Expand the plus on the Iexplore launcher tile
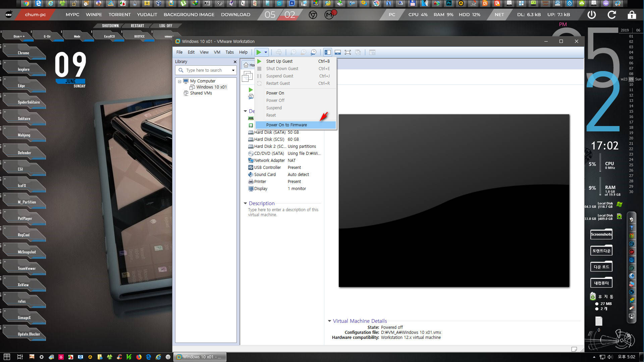Image resolution: width=644 pixels, height=362 pixels. point(5,63)
